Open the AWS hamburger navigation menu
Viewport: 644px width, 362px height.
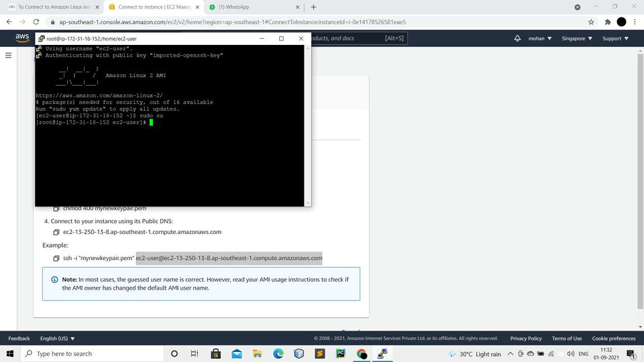point(8,55)
